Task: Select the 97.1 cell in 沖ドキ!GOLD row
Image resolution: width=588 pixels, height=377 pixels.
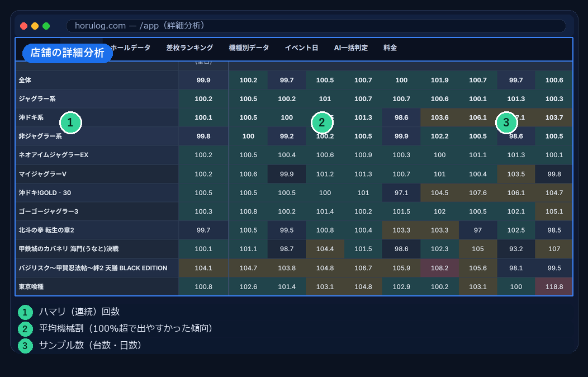Action: pos(401,193)
